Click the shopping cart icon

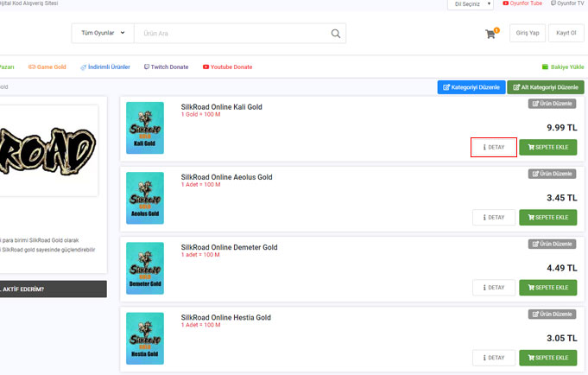(x=491, y=34)
